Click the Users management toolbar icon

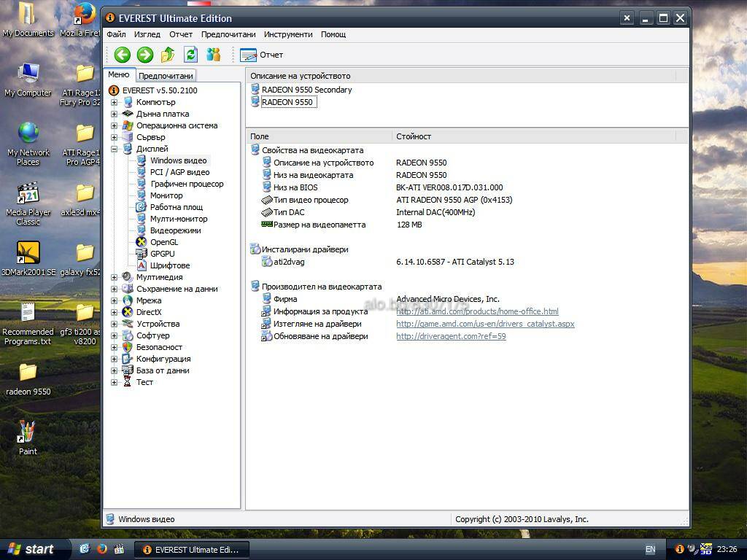[214, 55]
